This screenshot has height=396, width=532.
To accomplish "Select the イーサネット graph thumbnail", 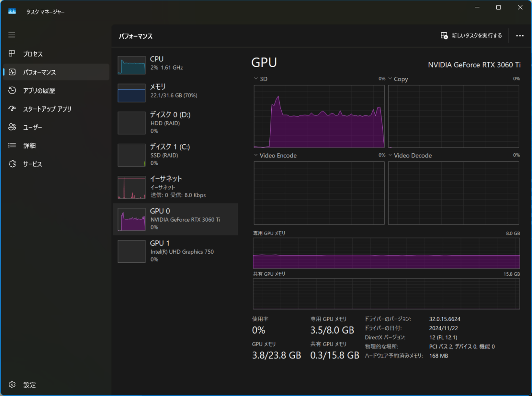I will tap(131, 187).
